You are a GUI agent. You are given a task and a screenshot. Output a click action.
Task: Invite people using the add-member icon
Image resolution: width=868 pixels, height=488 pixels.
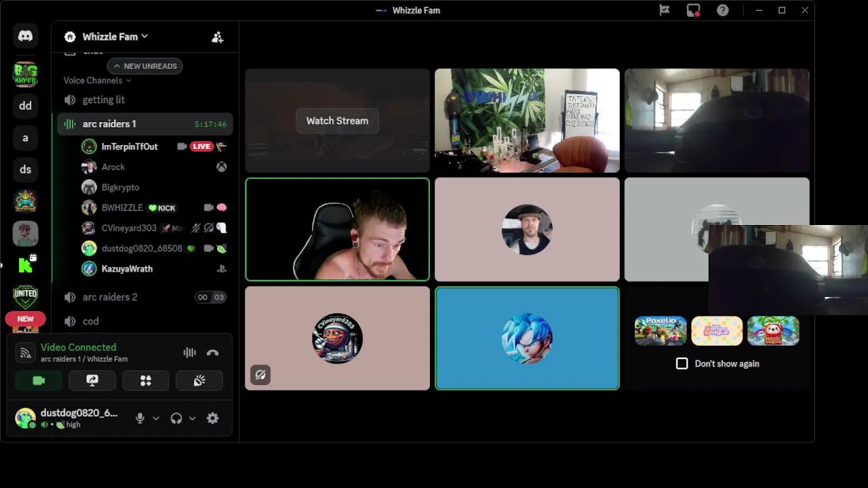point(217,37)
